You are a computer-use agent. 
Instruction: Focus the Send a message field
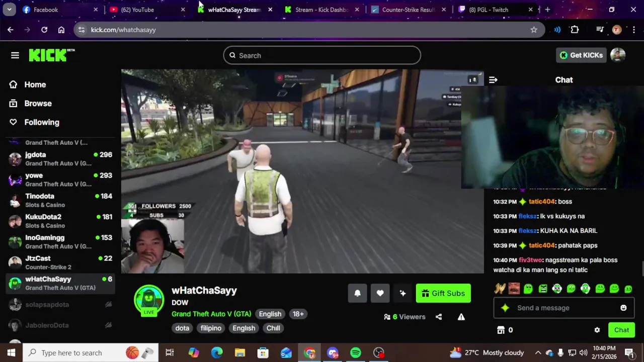pyautogui.click(x=563, y=308)
